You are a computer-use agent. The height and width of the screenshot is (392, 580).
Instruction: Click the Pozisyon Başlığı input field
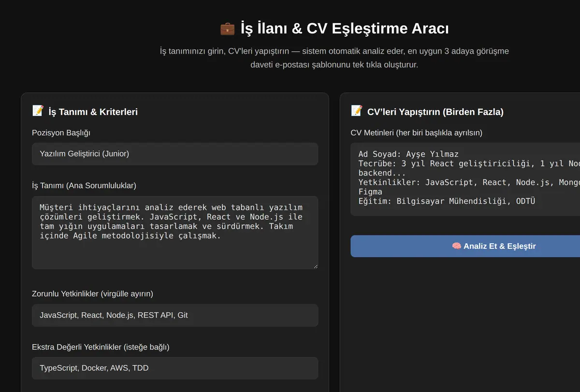175,154
